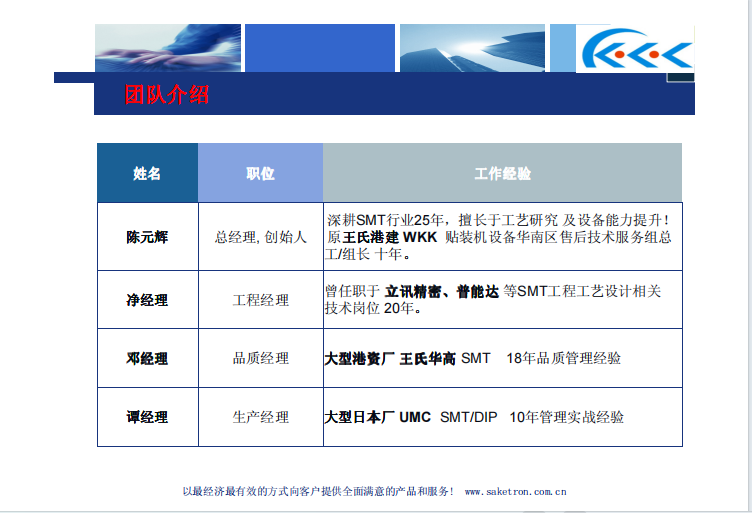Select the 工程经理 position cell
752x513 pixels.
(x=260, y=300)
